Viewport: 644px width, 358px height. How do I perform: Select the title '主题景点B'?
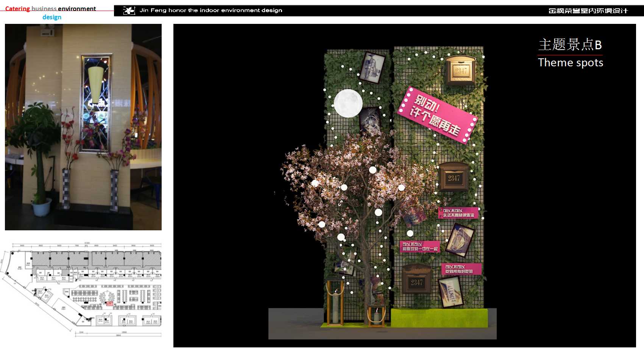point(570,45)
